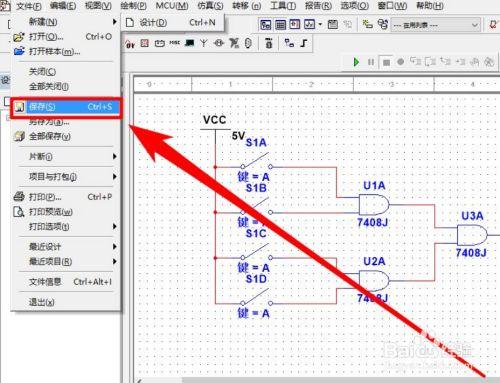Stop the simulation
The height and width of the screenshot is (383, 500).
(386, 62)
